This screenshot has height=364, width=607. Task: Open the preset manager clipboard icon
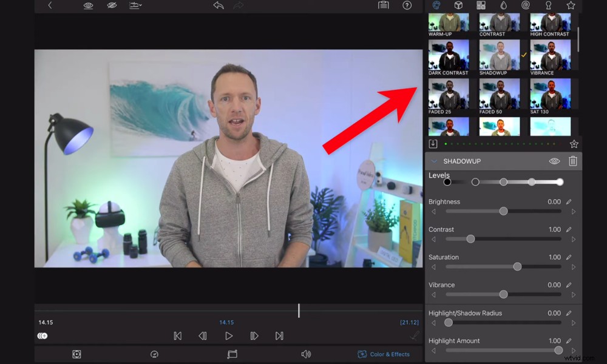pyautogui.click(x=383, y=5)
